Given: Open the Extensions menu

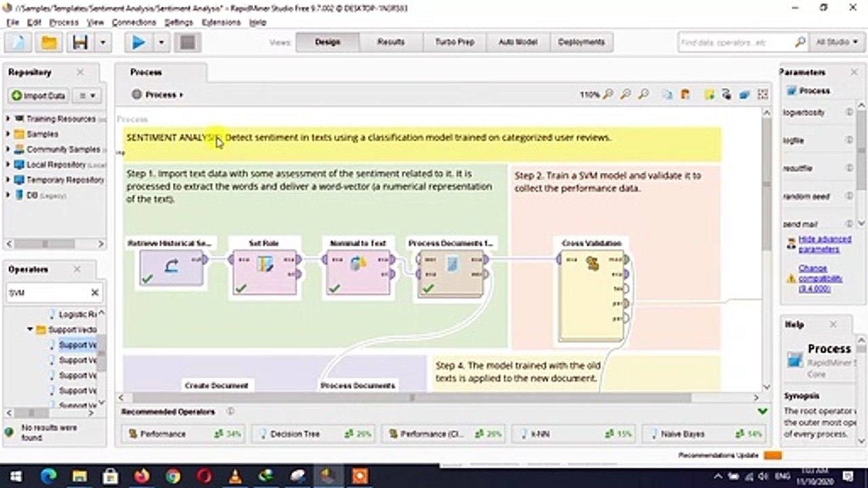Looking at the screenshot, I should (x=221, y=22).
